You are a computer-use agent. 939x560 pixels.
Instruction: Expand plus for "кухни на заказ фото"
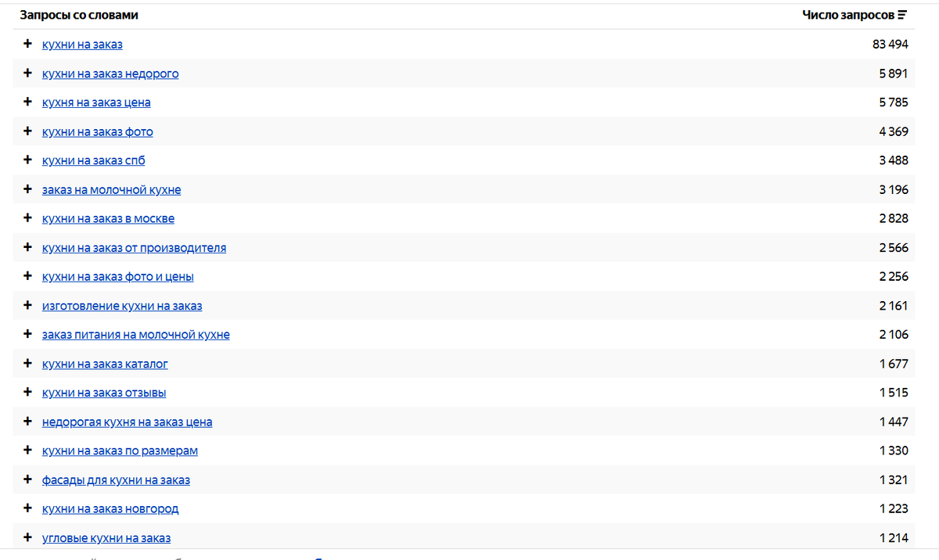tap(27, 131)
